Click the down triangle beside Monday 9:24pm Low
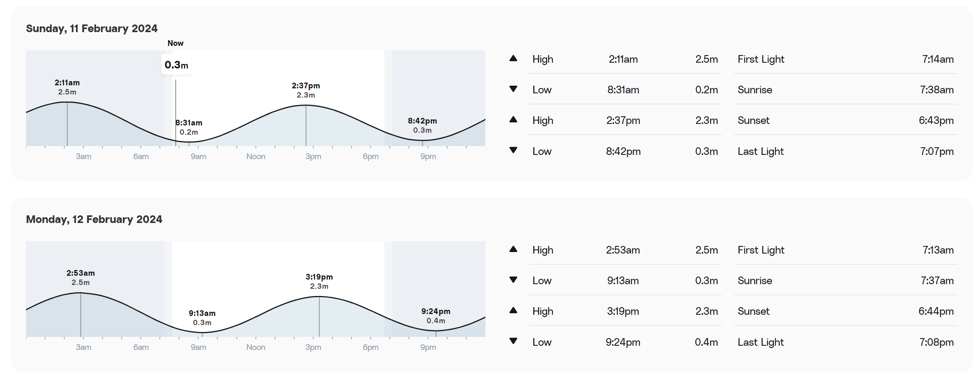The width and height of the screenshot is (980, 384). [513, 341]
